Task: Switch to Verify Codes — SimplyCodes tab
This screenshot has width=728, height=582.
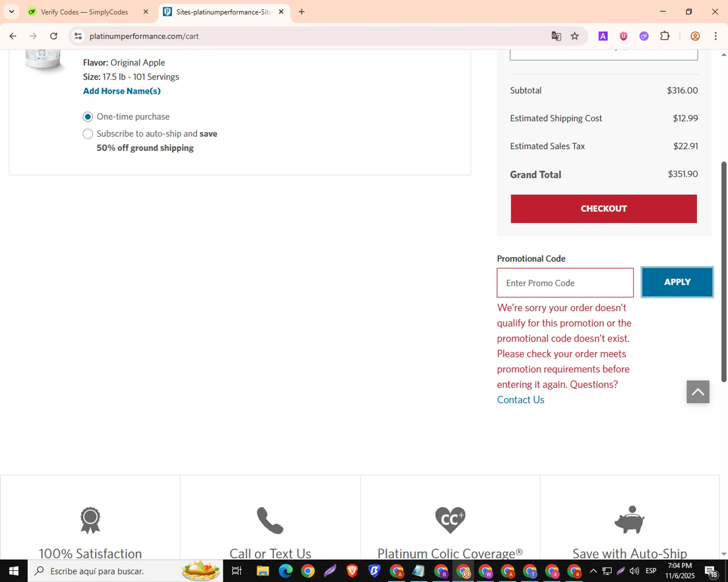Action: point(84,12)
